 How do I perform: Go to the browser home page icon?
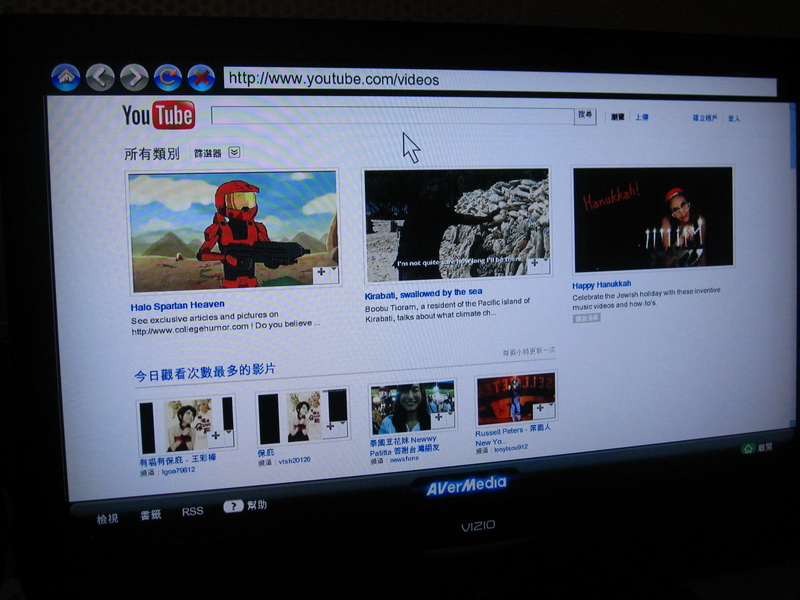click(x=66, y=78)
